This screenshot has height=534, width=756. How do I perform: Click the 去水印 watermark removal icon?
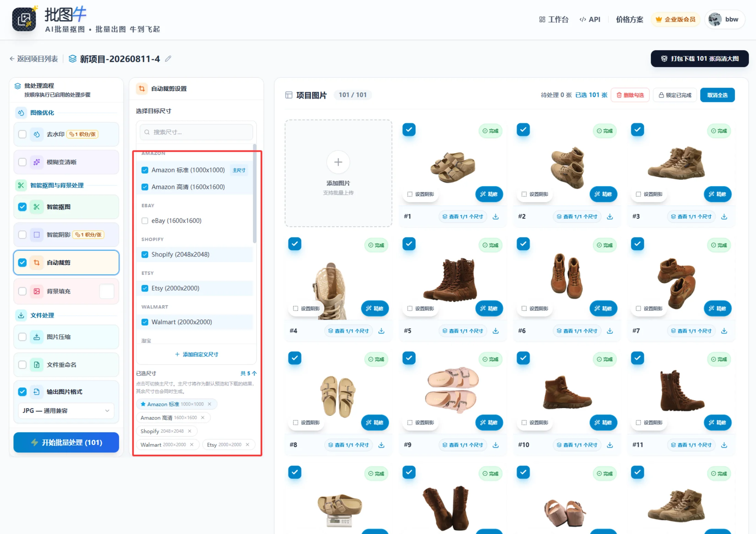coord(36,134)
